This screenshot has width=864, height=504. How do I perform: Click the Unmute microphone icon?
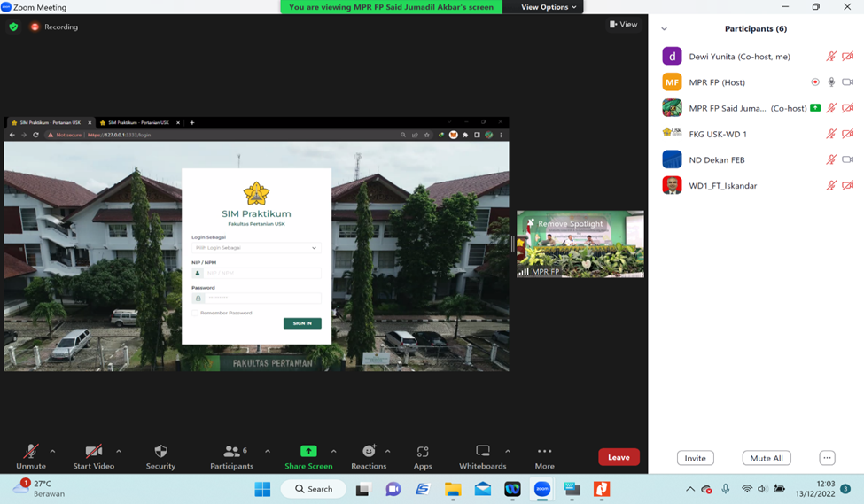pos(31,451)
